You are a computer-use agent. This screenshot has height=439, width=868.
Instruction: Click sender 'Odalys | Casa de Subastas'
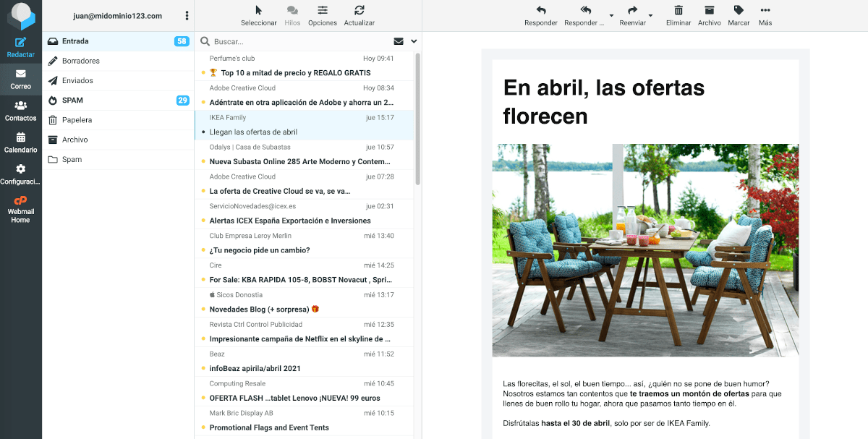pyautogui.click(x=250, y=148)
